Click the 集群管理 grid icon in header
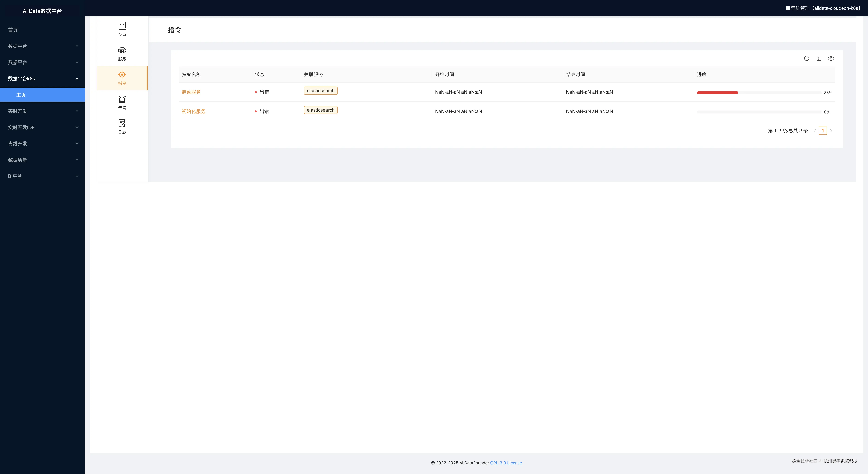The width and height of the screenshot is (868, 474). click(788, 8)
